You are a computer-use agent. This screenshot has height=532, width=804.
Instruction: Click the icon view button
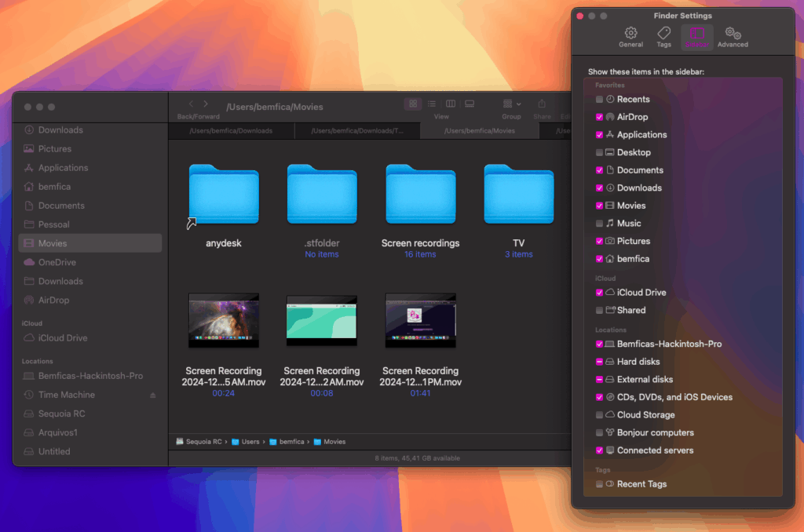coord(413,104)
